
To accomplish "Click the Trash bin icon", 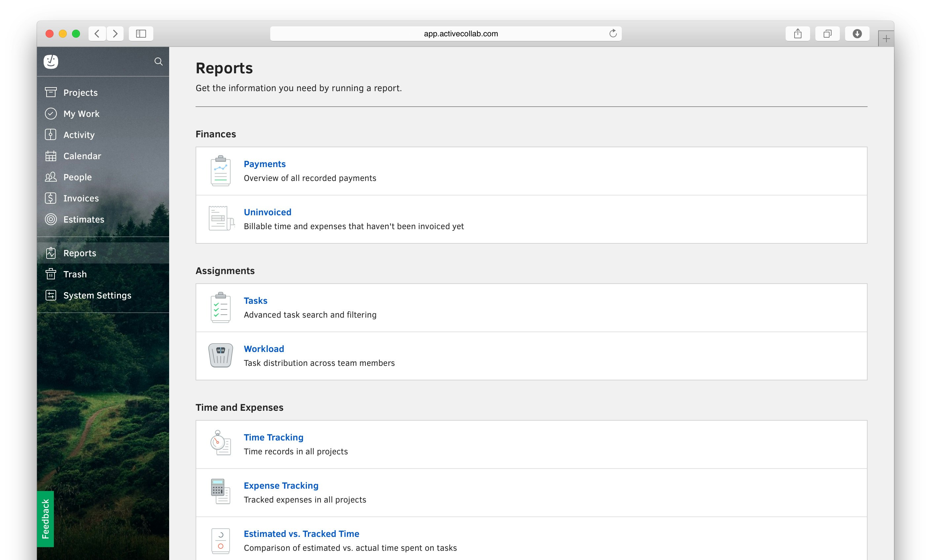I will [51, 274].
